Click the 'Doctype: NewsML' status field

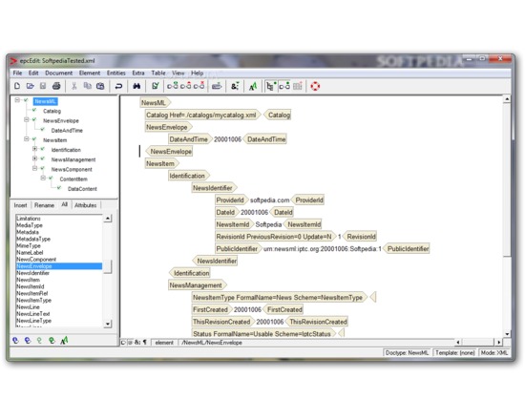click(x=407, y=352)
